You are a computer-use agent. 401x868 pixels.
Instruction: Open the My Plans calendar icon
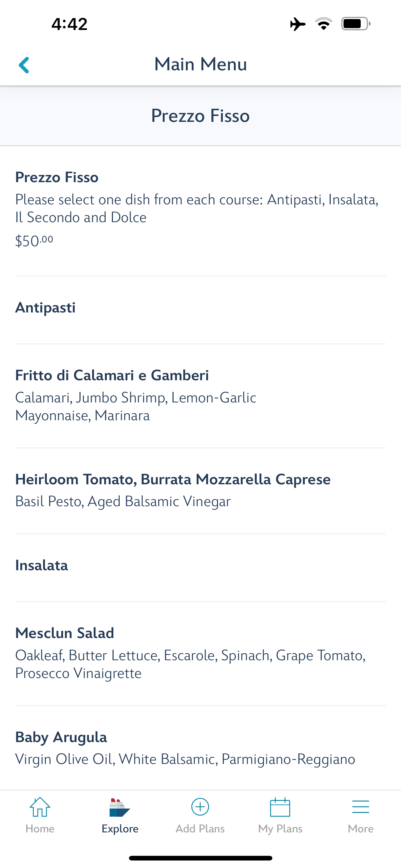click(280, 807)
